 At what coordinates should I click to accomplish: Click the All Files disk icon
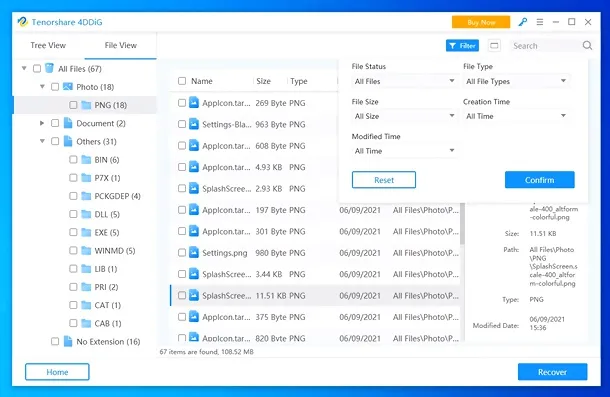tap(49, 68)
